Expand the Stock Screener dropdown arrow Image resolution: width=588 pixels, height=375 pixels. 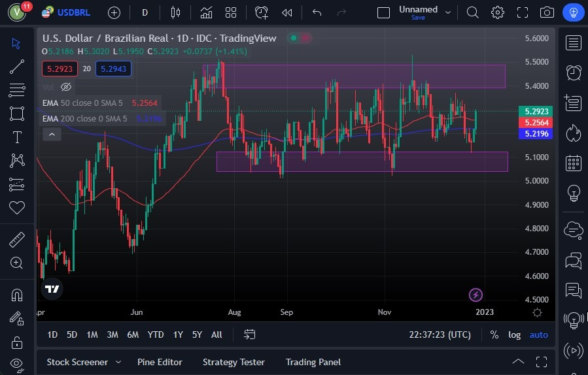click(x=118, y=362)
